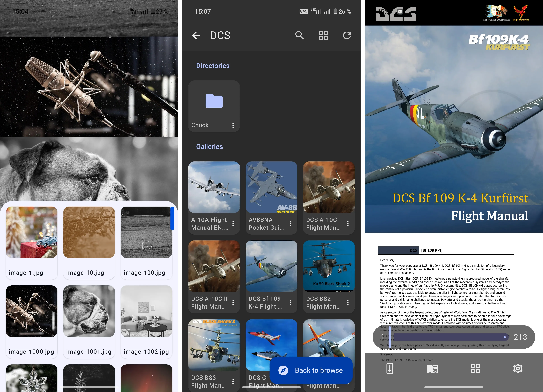Tap the 26 % battery indicator
The height and width of the screenshot is (392, 543).
pyautogui.click(x=342, y=11)
